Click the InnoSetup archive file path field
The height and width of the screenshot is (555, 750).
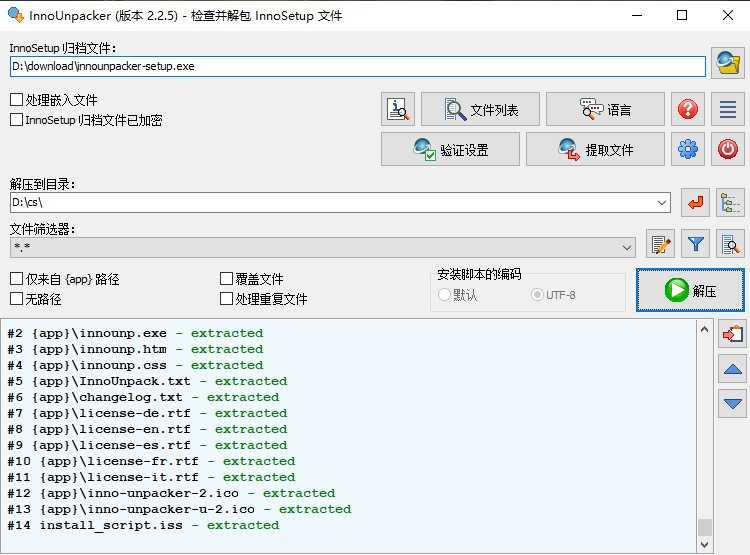coord(357,66)
